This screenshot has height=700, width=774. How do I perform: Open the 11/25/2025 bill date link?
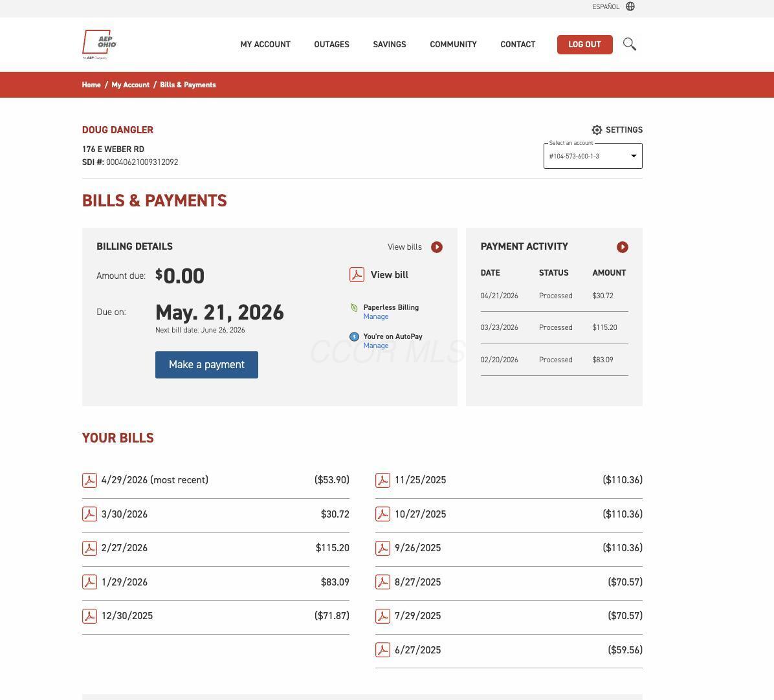point(420,480)
